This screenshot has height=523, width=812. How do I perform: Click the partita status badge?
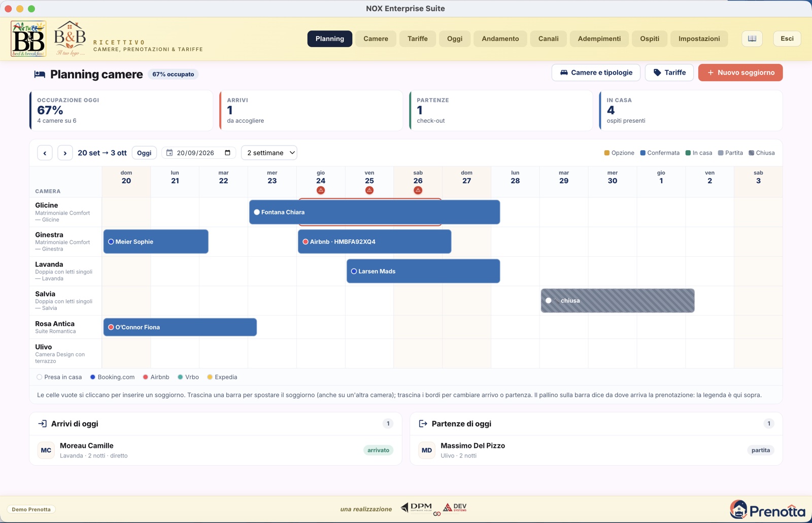[761, 450]
